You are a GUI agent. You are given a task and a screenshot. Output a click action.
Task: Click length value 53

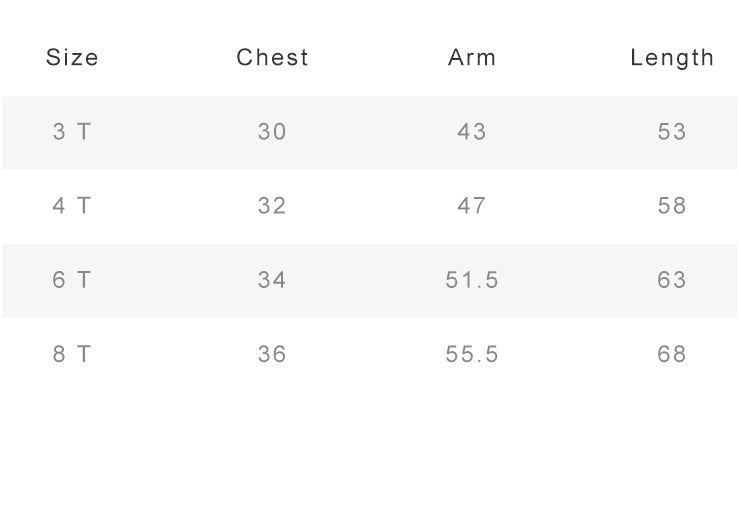672,131
